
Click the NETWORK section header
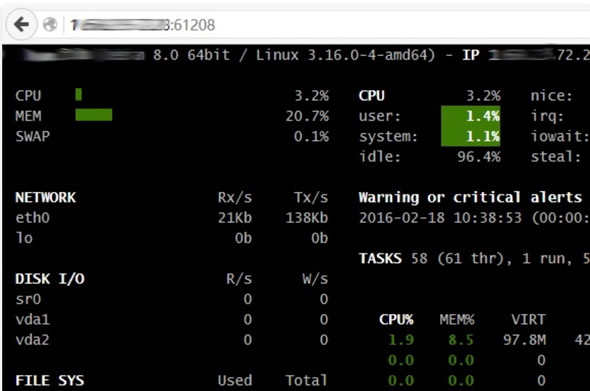[x=46, y=197]
